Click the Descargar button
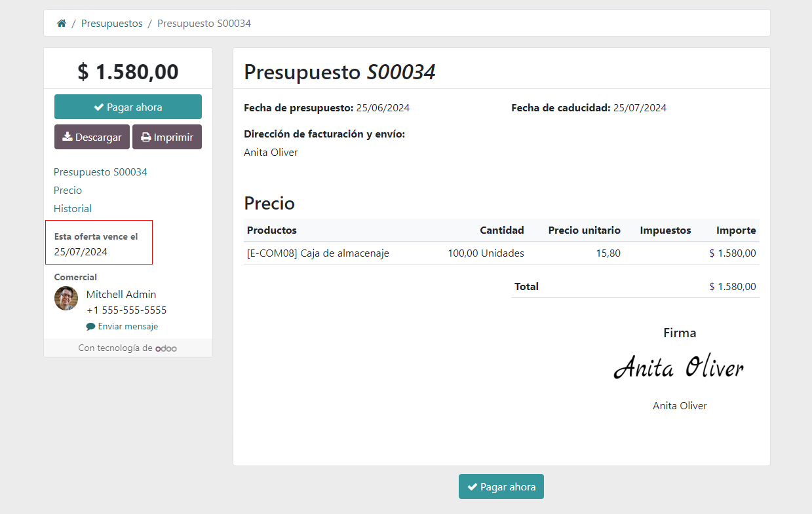Screen dimensions: 812x514 click(x=92, y=137)
